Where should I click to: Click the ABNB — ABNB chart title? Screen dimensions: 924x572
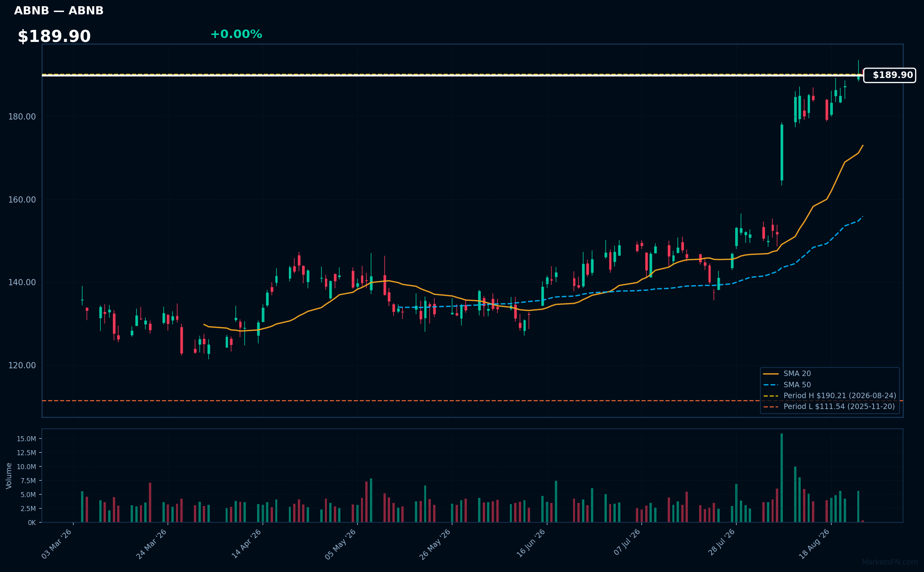click(x=59, y=10)
